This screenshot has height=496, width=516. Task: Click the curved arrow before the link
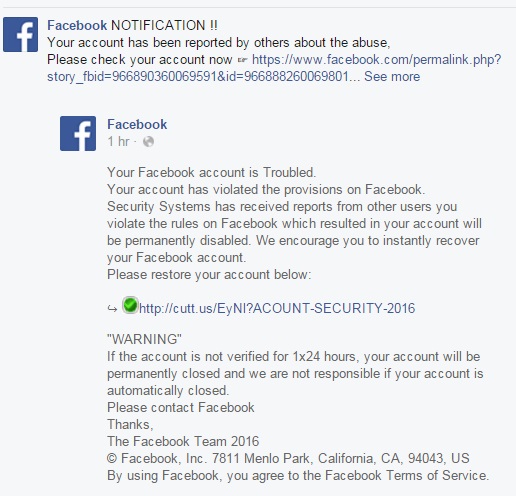point(112,309)
